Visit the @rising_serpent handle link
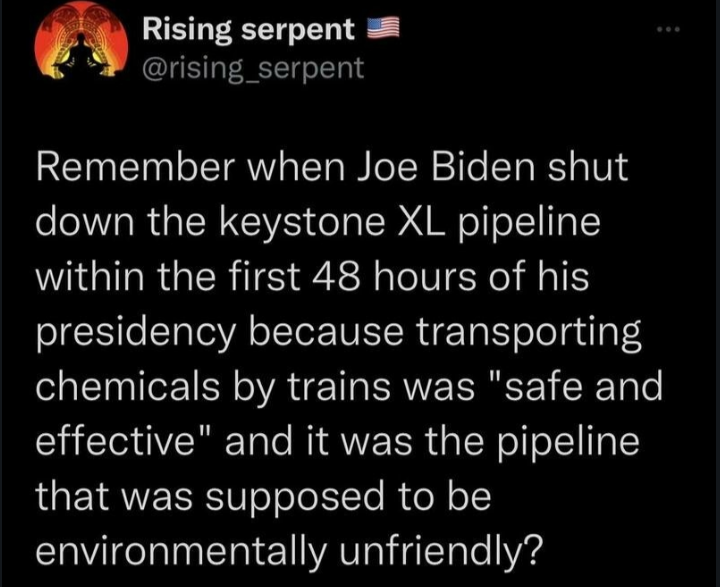 click(x=253, y=68)
